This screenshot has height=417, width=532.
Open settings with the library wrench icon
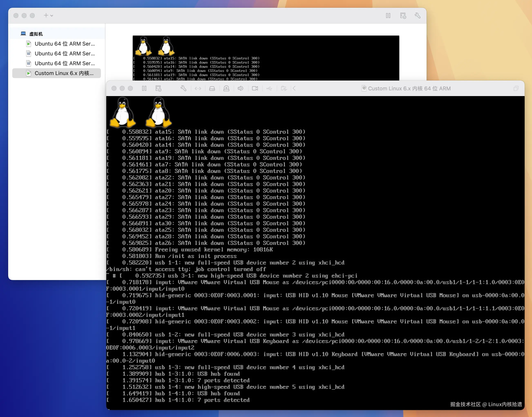click(418, 16)
